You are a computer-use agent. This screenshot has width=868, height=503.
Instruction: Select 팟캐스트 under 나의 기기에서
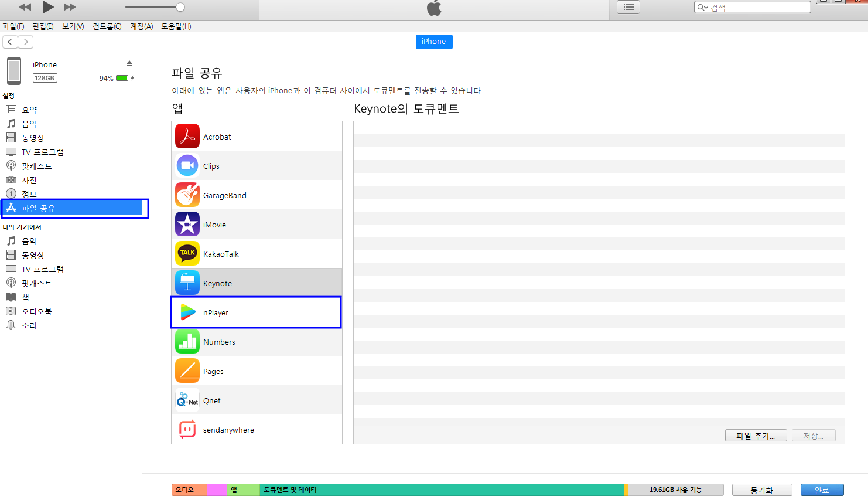[x=71, y=283]
